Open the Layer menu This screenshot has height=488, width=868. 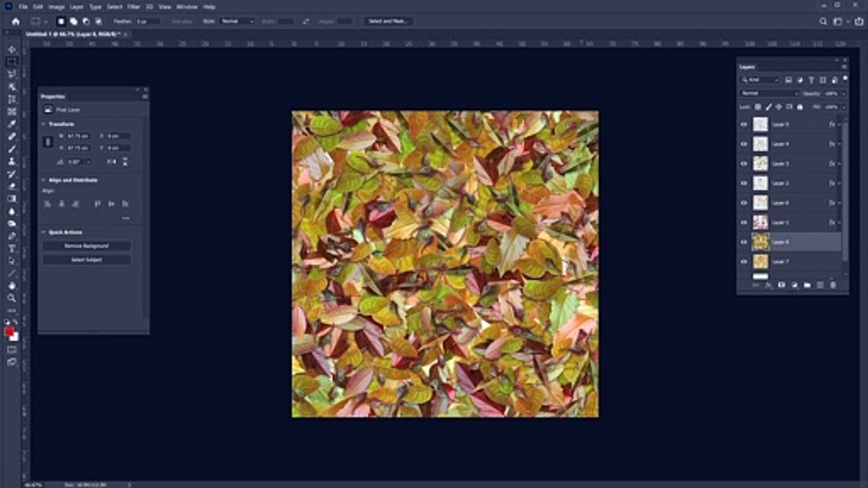pos(77,7)
